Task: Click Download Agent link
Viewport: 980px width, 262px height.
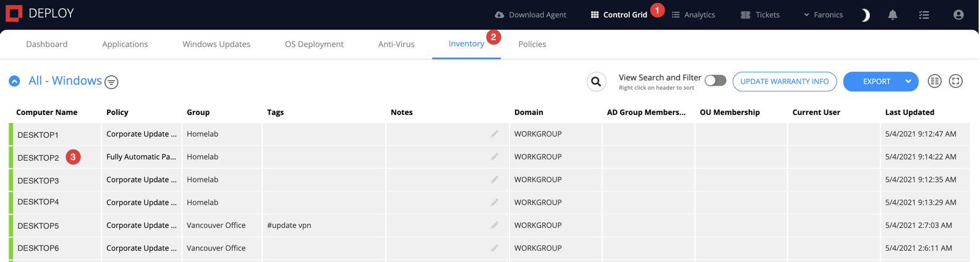Action: [x=530, y=15]
